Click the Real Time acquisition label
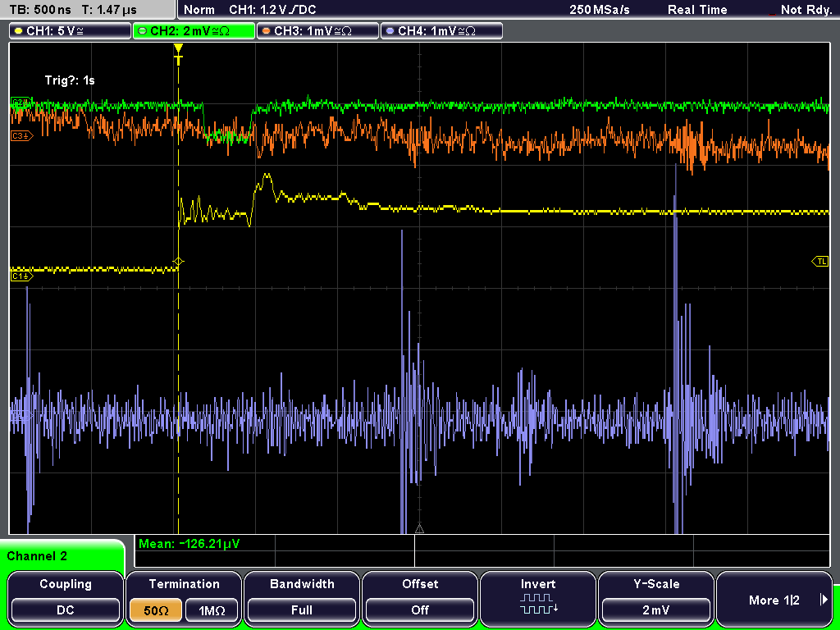The height and width of the screenshot is (630, 840). tap(697, 10)
